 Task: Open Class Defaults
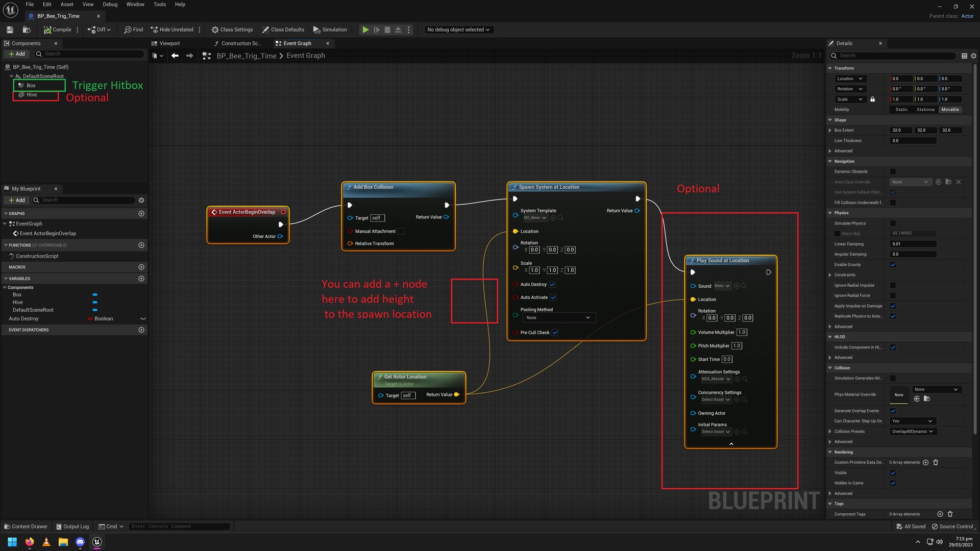tap(283, 30)
